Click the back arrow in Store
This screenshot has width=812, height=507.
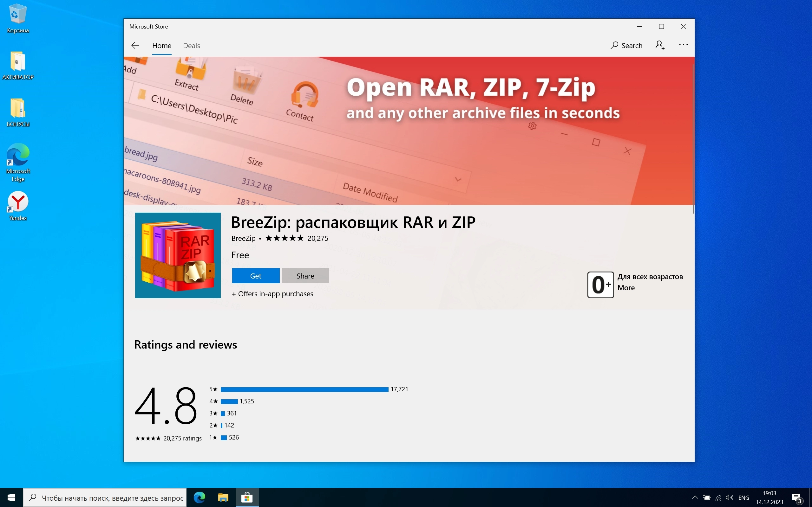(x=135, y=45)
